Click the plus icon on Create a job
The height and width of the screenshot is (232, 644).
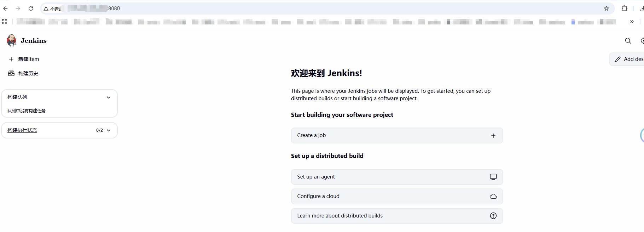(x=493, y=136)
